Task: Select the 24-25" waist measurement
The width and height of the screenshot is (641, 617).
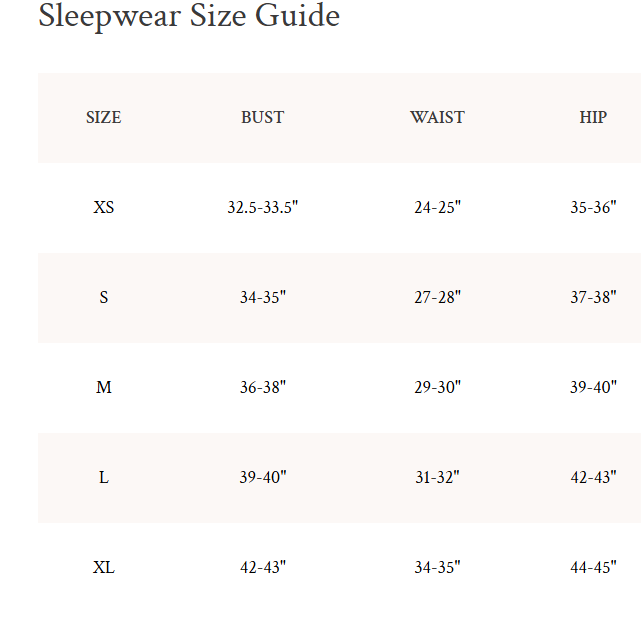Action: pos(437,208)
